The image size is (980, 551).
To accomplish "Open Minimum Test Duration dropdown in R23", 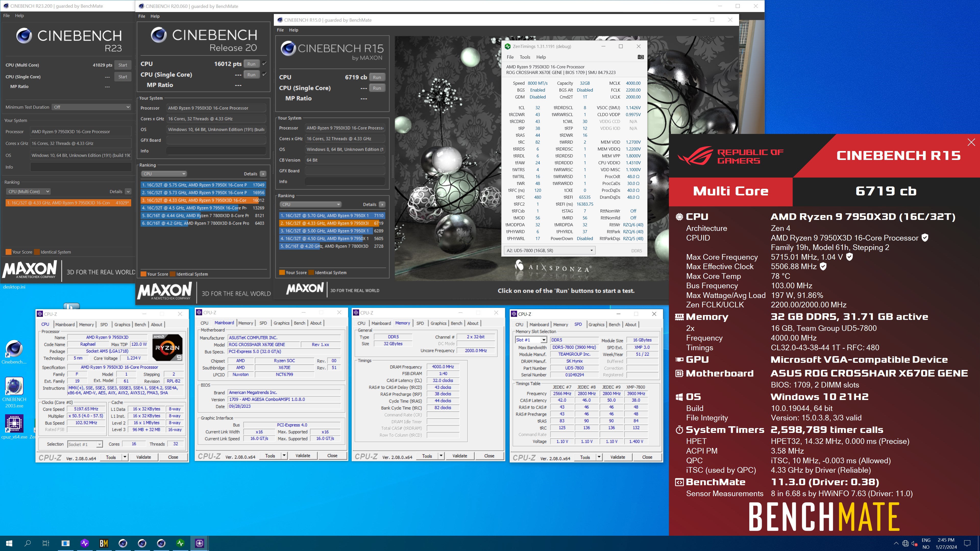I will pyautogui.click(x=91, y=107).
